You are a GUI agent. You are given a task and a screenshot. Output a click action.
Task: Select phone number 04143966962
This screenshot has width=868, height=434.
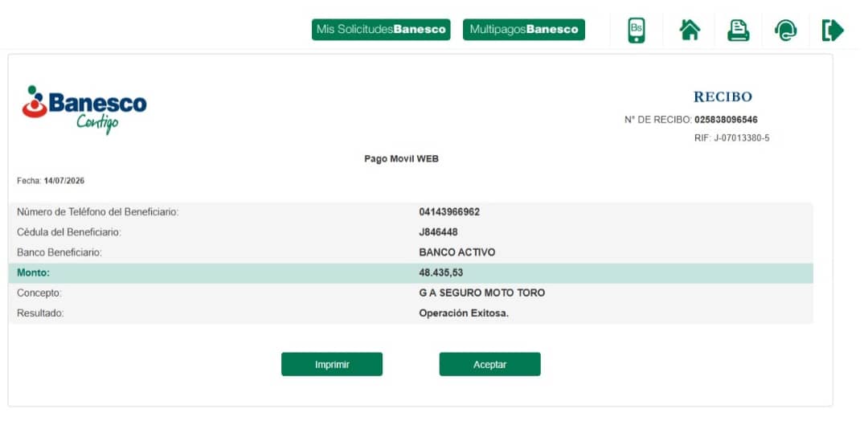[449, 212]
